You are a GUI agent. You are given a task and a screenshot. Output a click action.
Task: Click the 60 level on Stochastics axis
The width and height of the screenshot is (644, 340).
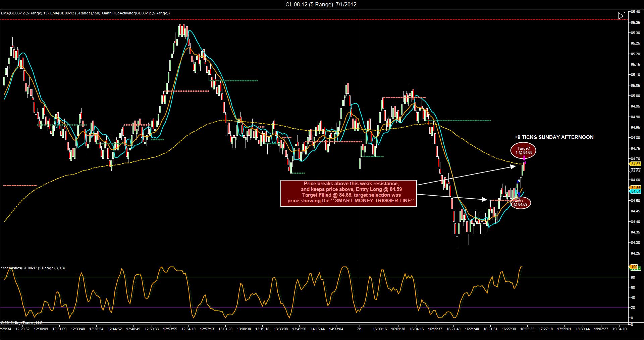633,287
